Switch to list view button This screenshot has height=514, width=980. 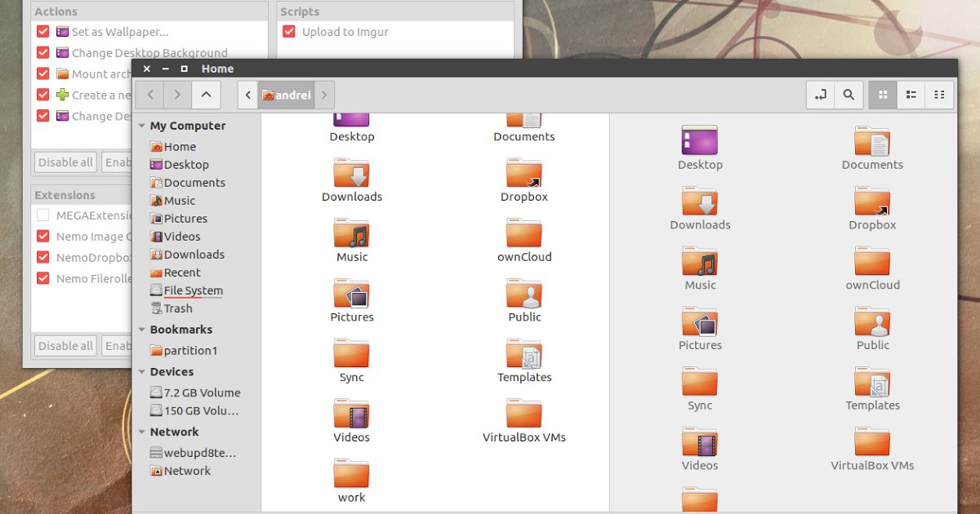point(911,95)
